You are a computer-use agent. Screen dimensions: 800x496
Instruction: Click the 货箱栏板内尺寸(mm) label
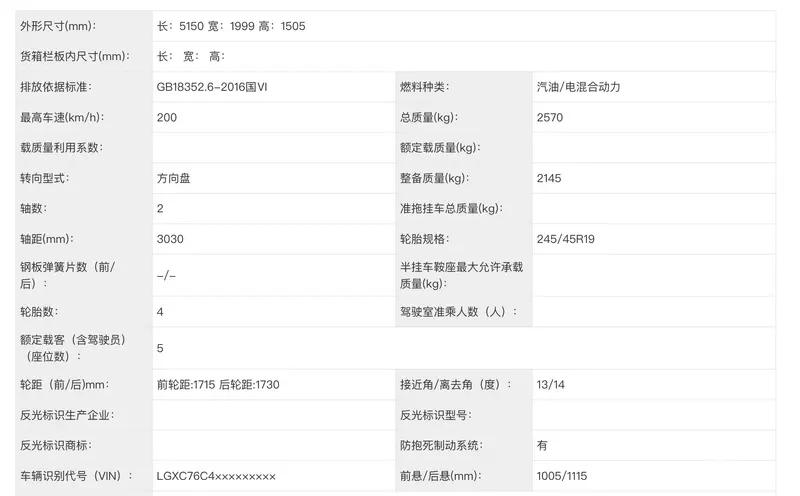(74, 56)
